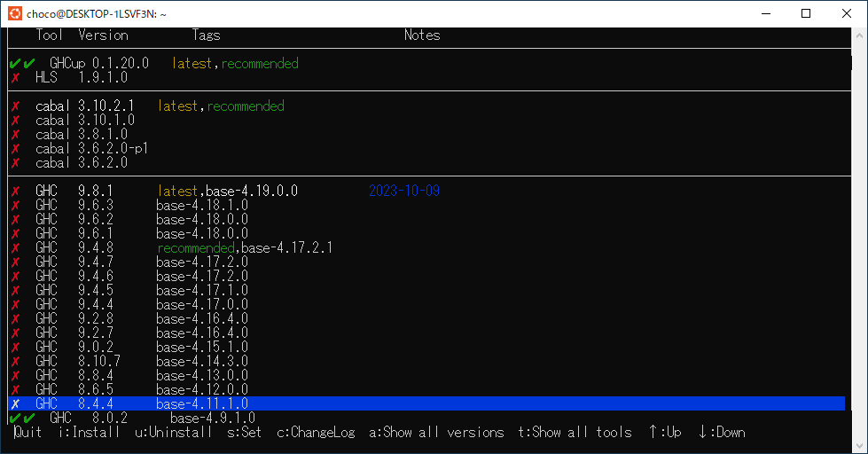Click recommended tag on GHC 9.4.8 row
The image size is (868, 454).
coord(196,247)
